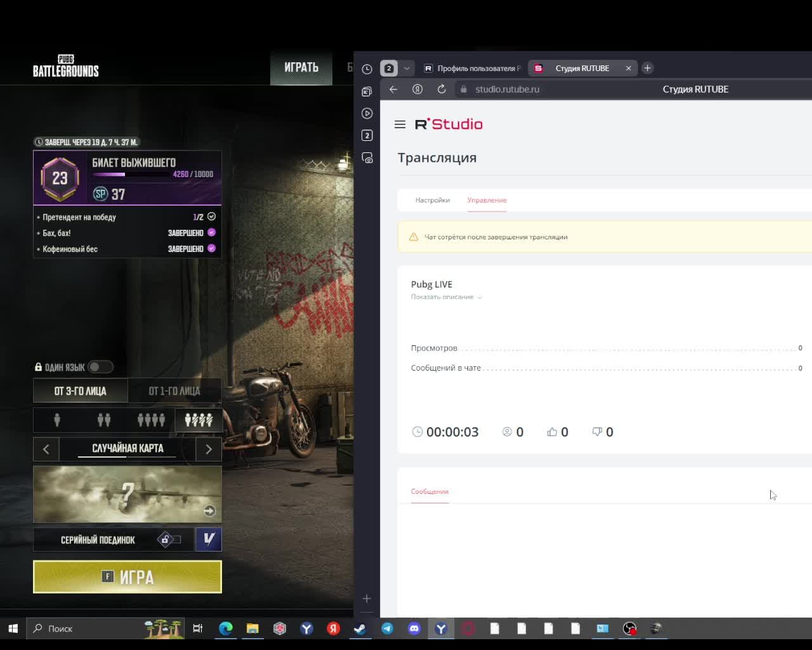Toggle the Серийный поединок lock switch
812x650 pixels.
point(169,540)
